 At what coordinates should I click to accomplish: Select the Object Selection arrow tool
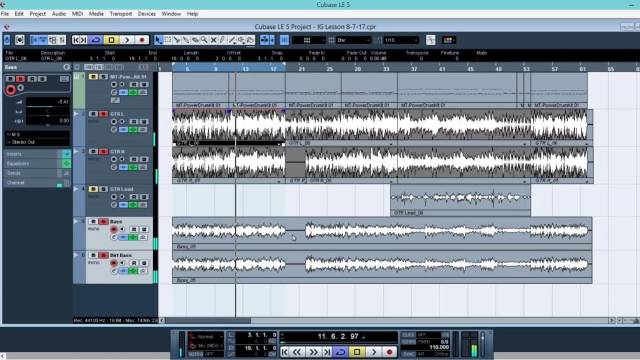click(x=158, y=40)
